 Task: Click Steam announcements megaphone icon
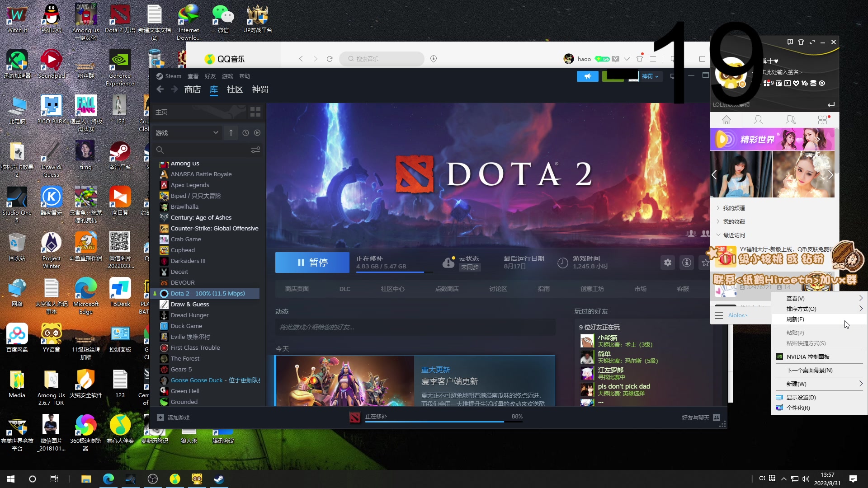[x=587, y=76]
